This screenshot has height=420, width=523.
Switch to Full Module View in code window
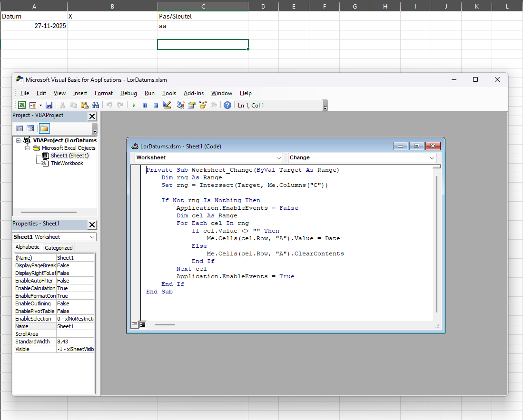tap(142, 324)
